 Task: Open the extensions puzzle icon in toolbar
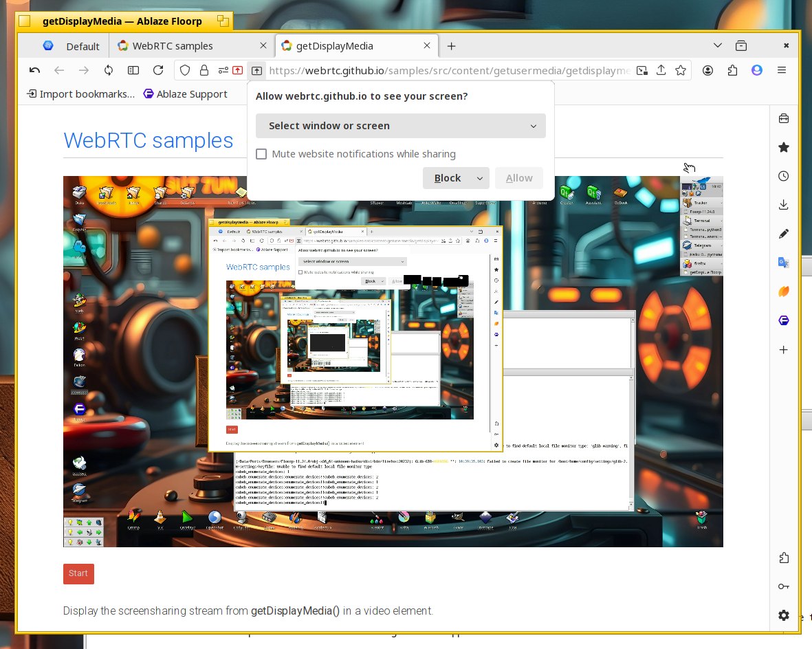coord(732,70)
